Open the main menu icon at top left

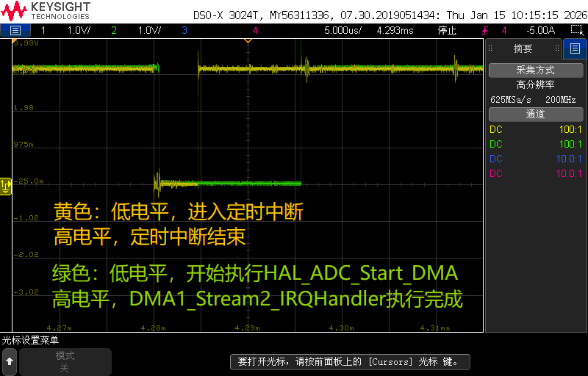click(x=15, y=30)
